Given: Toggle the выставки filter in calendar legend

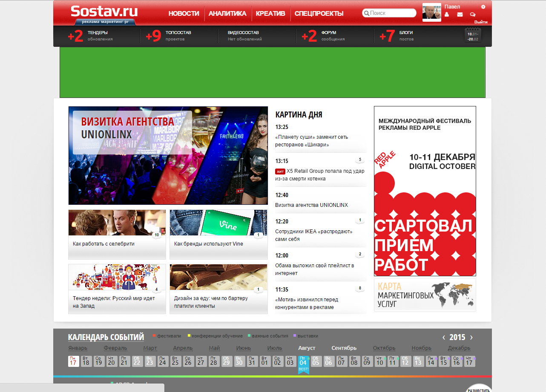Looking at the screenshot, I should tap(307, 336).
